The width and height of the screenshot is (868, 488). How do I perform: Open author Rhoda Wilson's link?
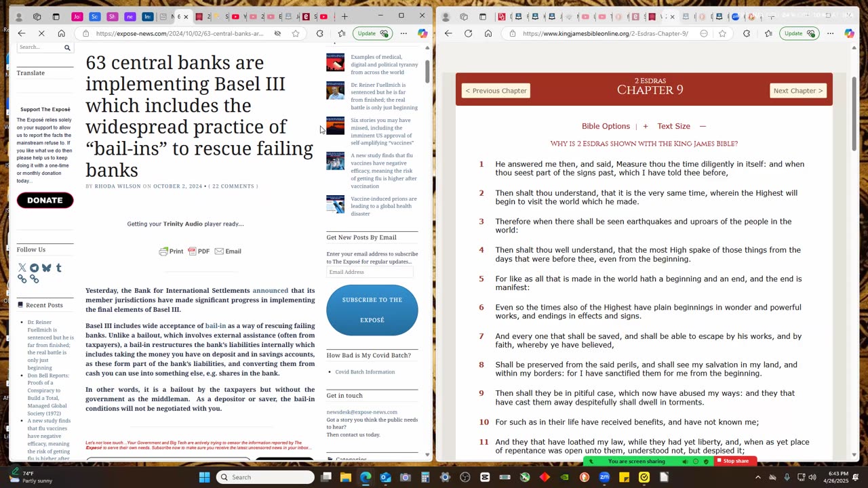tap(117, 186)
